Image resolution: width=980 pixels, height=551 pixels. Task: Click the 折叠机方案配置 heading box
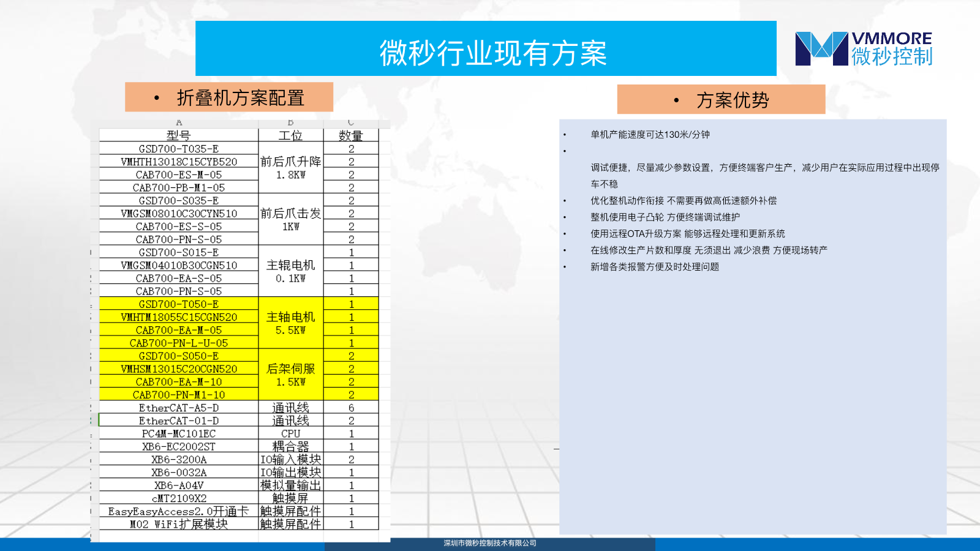(x=229, y=97)
